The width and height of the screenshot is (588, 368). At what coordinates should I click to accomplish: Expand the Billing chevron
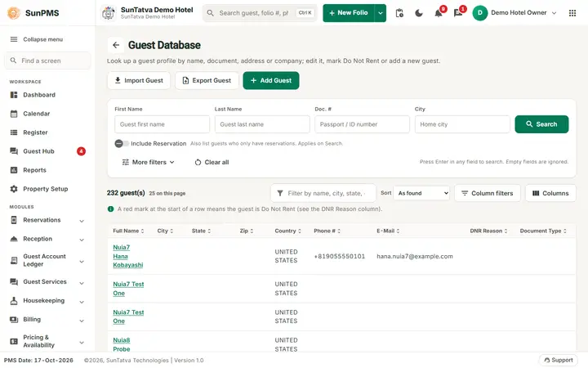[x=82, y=320]
